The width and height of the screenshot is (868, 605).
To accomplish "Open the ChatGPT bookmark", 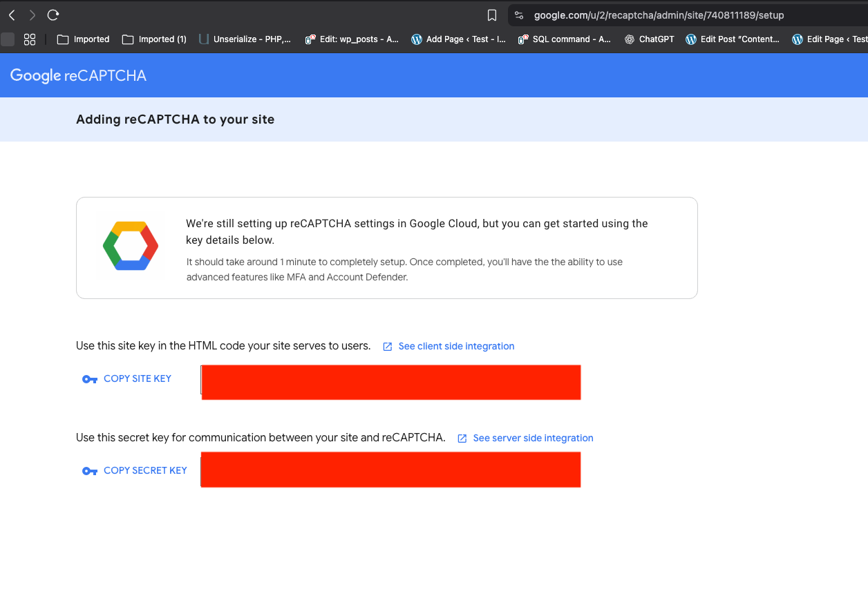I will tap(649, 39).
